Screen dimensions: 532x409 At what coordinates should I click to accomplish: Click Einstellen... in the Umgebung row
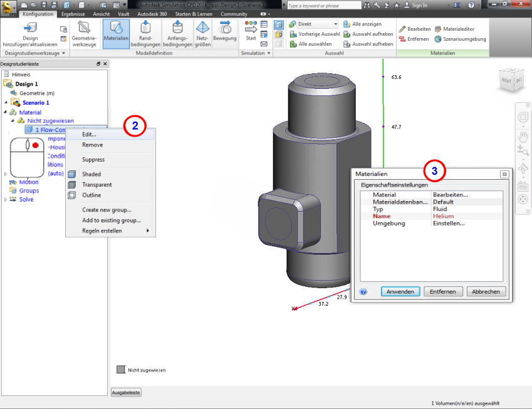(449, 223)
